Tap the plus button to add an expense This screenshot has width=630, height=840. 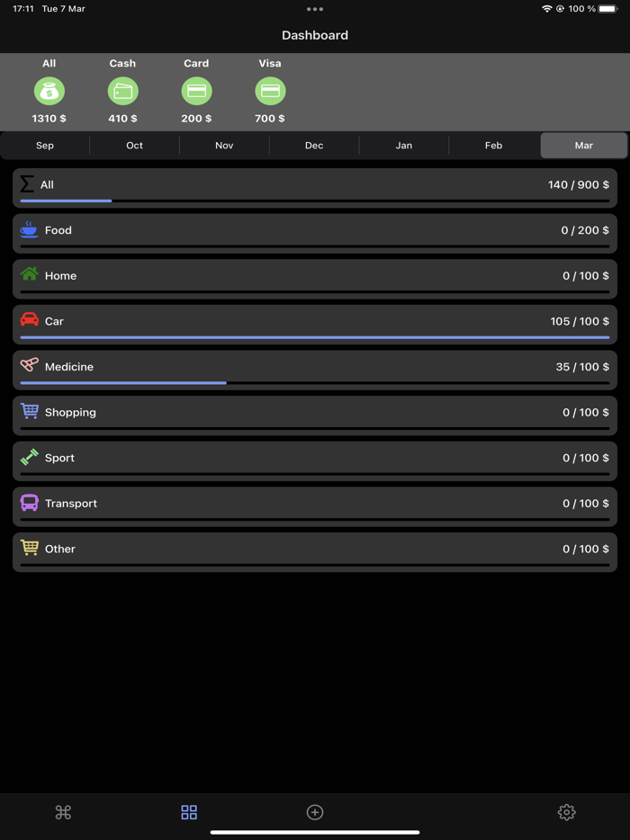[314, 811]
